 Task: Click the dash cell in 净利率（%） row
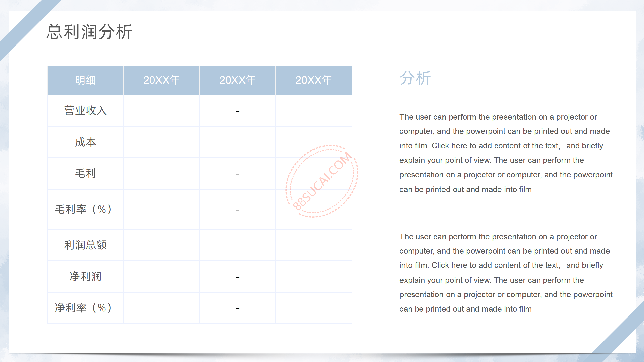(238, 308)
